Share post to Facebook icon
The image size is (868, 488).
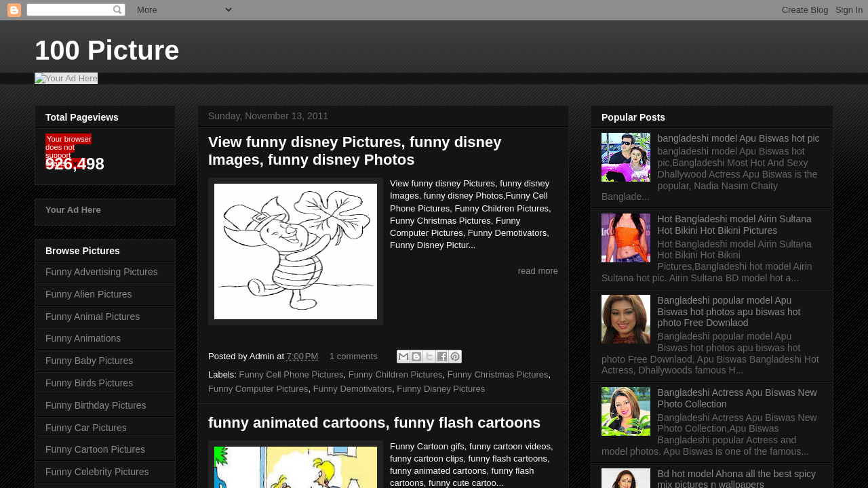point(442,357)
